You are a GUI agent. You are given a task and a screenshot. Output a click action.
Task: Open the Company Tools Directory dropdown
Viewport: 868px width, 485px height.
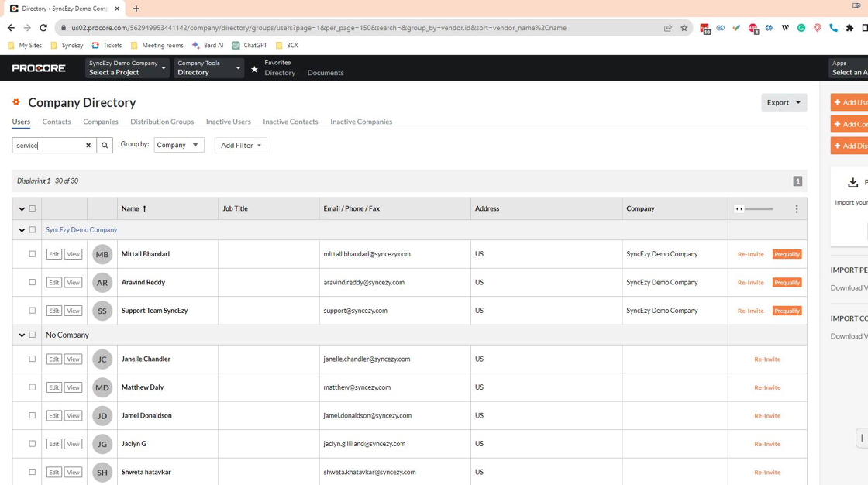[x=208, y=68]
